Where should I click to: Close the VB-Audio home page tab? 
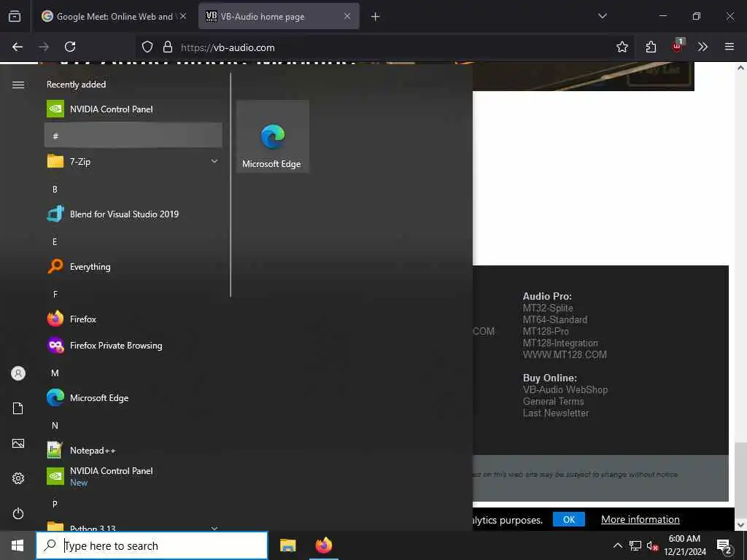pyautogui.click(x=347, y=16)
